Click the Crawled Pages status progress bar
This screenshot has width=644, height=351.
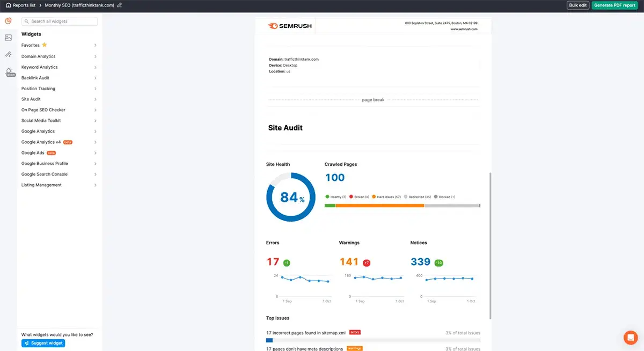[402, 204]
